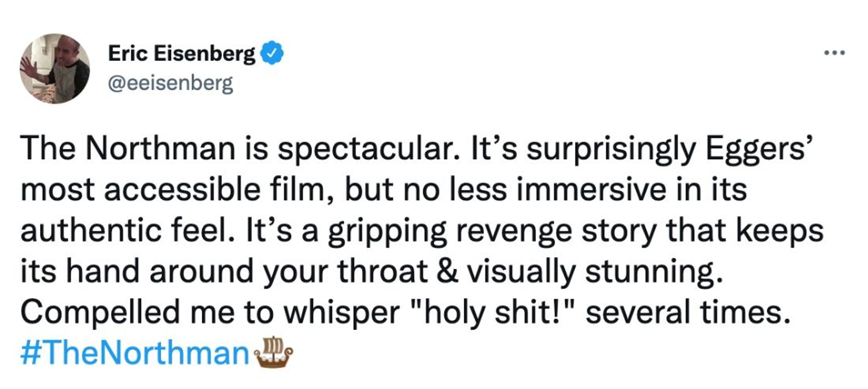Screen dimensions: 868x389
Task: Click the word "throat" in the tweet
Action: (383, 271)
